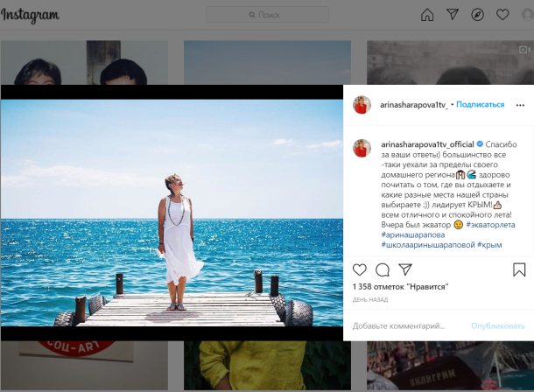
Task: Open the three-dot post options menu
Action: tap(520, 105)
